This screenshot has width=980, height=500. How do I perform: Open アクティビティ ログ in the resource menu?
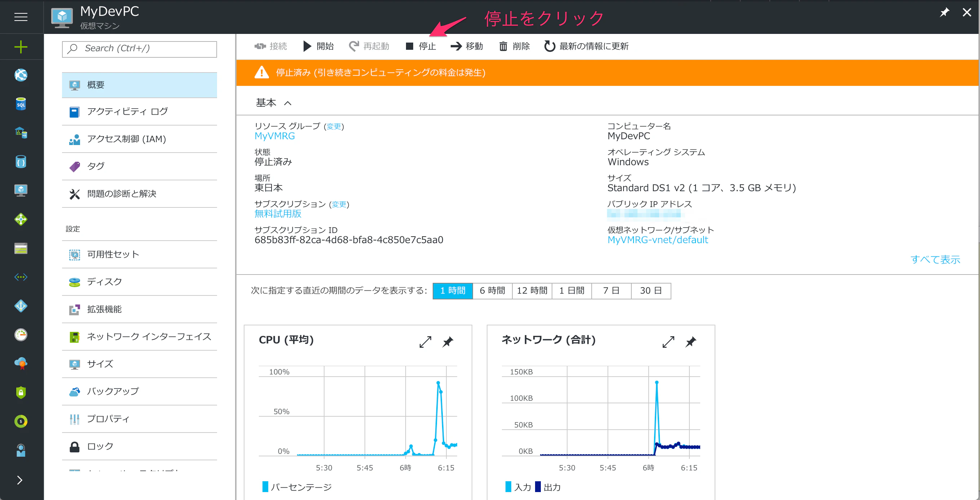[x=140, y=112]
